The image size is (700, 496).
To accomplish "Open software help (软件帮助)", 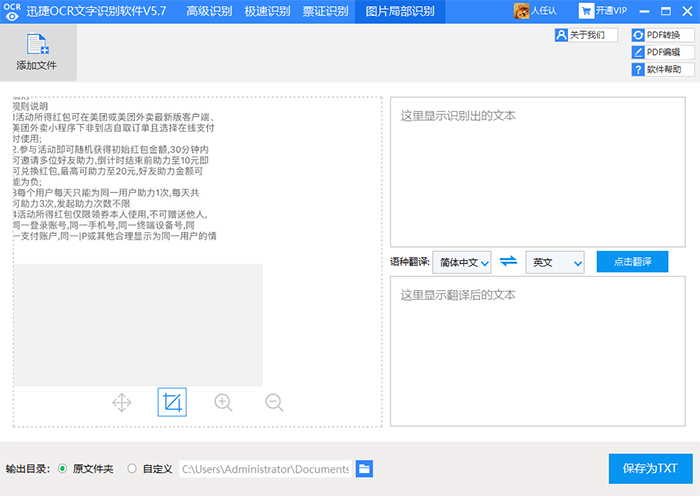I will point(663,69).
